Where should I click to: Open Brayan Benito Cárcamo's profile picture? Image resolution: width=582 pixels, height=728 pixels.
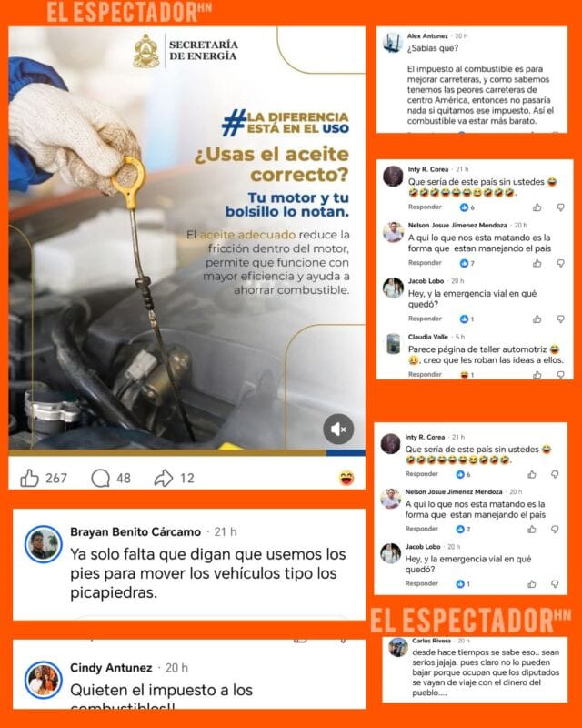pos(43,544)
